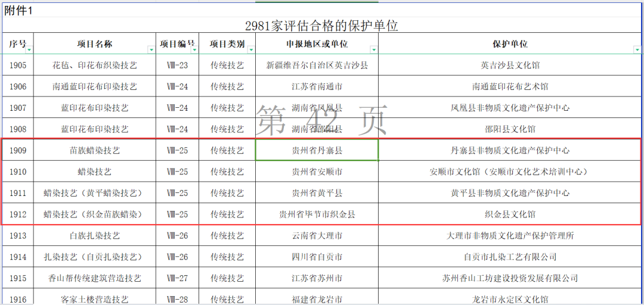This screenshot has width=644, height=305.
Task: Select cell 蜡染技艺（黄平蜡染技艺）
Action: click(95, 193)
